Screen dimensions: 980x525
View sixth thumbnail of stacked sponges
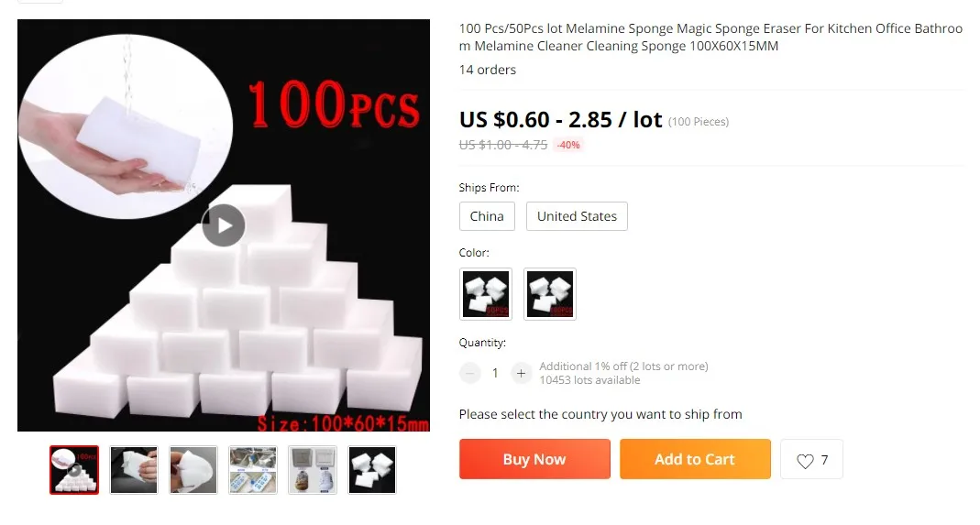pyautogui.click(x=372, y=470)
